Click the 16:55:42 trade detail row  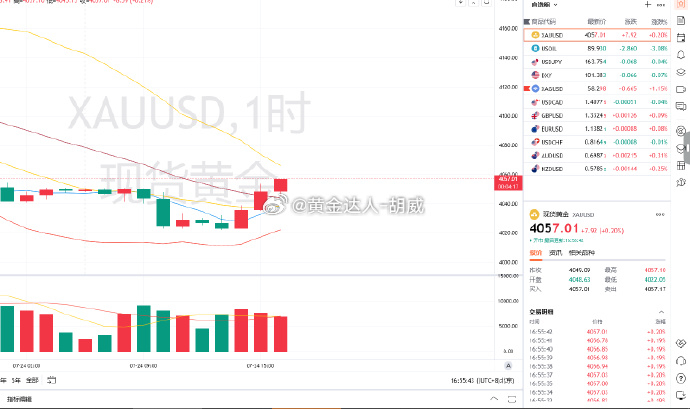597,332
